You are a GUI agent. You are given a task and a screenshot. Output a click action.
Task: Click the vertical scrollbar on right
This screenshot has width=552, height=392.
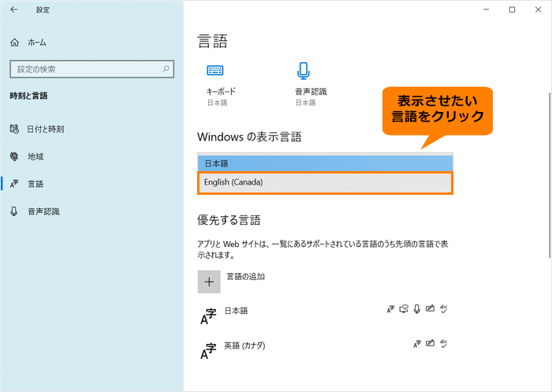pos(550,175)
